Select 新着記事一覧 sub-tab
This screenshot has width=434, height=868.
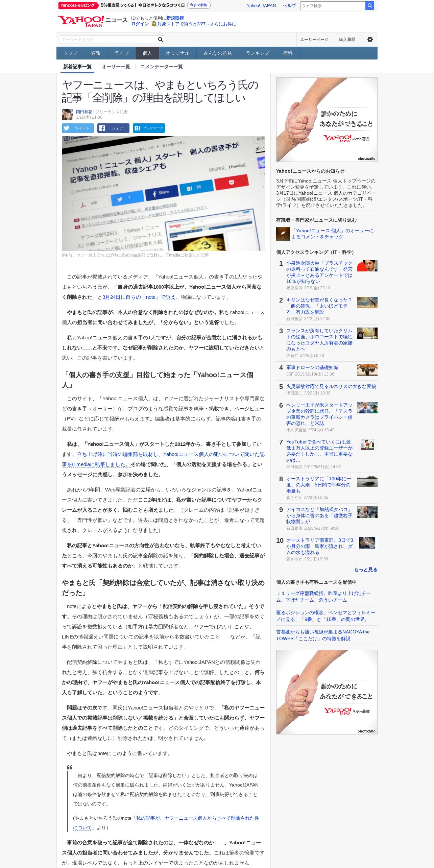click(x=77, y=67)
